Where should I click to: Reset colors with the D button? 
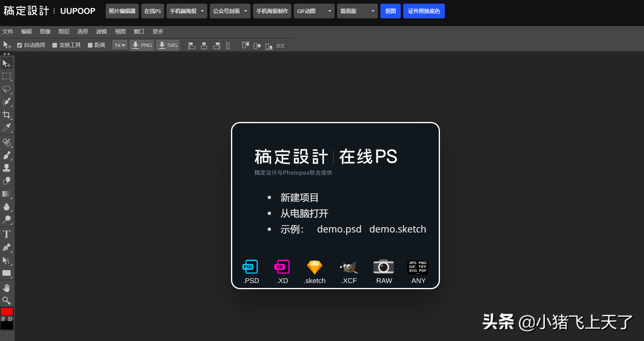[x=10, y=319]
